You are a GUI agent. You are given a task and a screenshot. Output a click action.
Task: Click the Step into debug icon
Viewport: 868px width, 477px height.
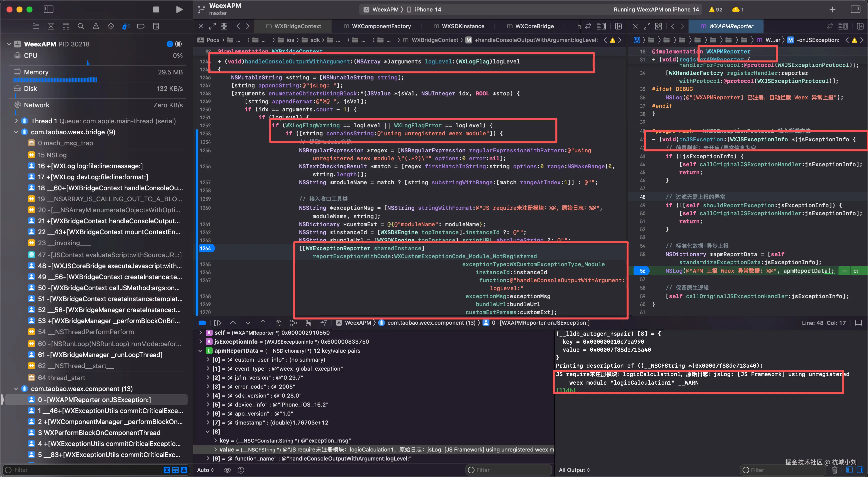[x=248, y=323]
